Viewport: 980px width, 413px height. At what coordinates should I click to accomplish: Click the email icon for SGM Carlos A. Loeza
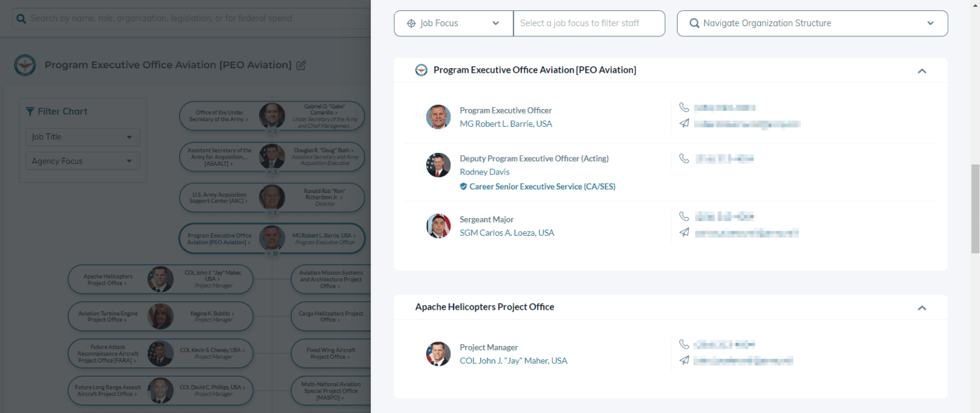(684, 232)
